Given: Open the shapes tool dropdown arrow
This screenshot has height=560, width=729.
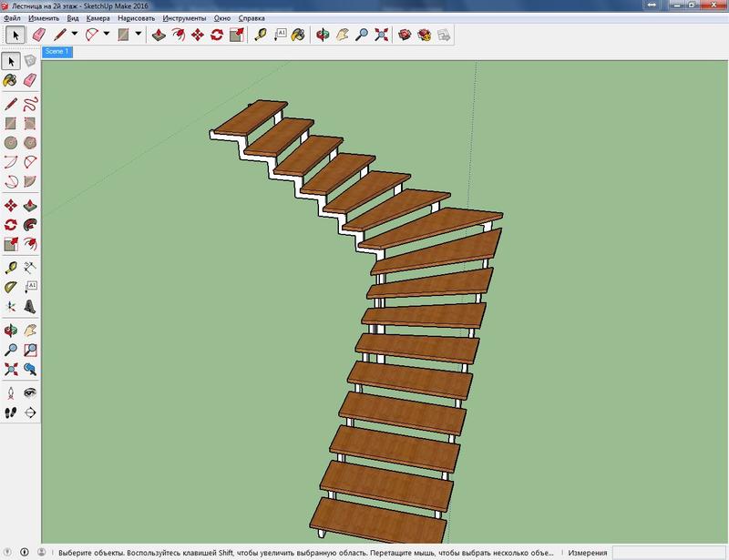Looking at the screenshot, I should [x=138, y=35].
